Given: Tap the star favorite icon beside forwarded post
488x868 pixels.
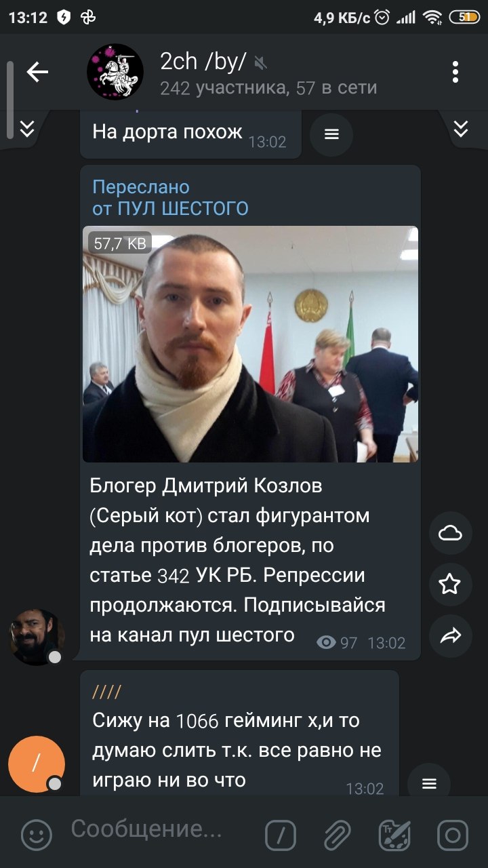Looking at the screenshot, I should coord(451,585).
